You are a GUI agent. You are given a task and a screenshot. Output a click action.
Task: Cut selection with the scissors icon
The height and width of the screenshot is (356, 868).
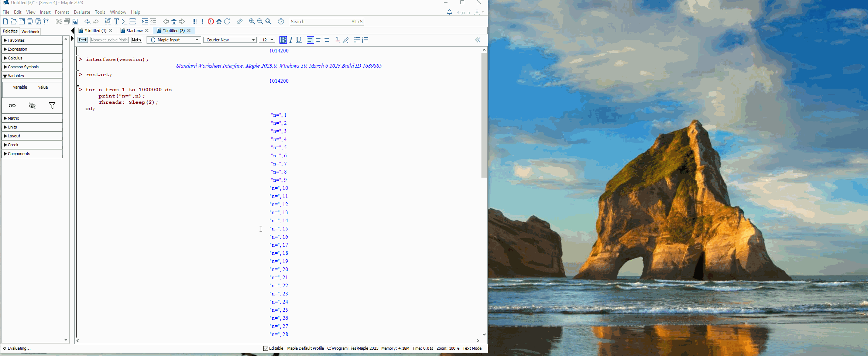click(58, 21)
